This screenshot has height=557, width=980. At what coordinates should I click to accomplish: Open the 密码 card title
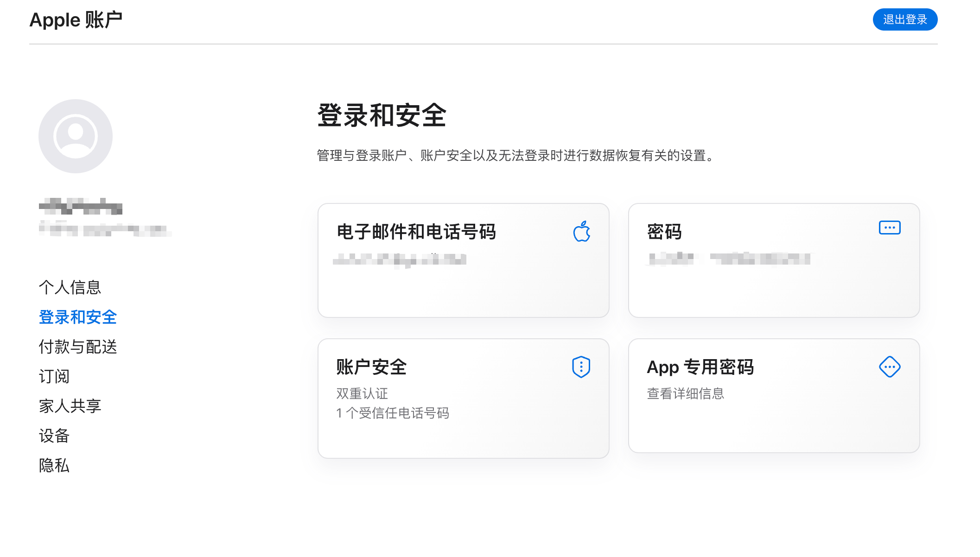pos(664,232)
